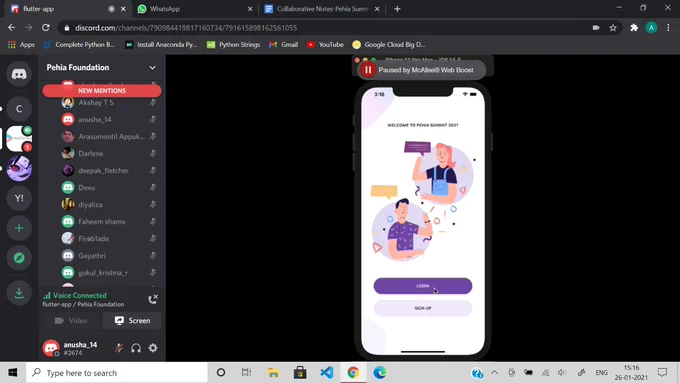The image size is (680, 383).
Task: Open Gmail bookmark
Action: pos(283,45)
